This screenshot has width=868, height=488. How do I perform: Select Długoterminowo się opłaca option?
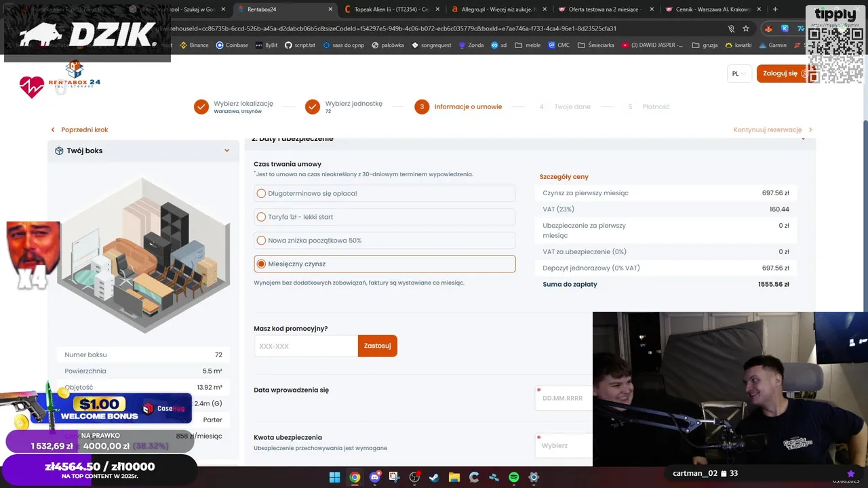click(384, 193)
